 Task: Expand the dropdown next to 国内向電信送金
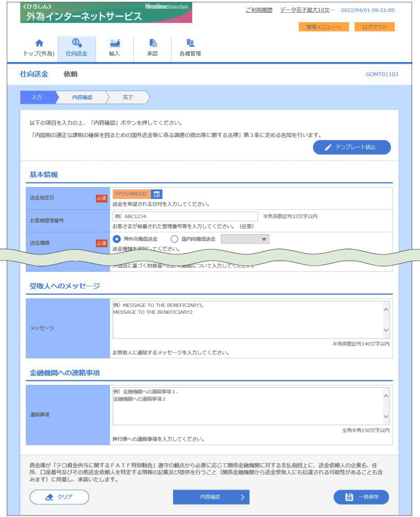point(245,239)
